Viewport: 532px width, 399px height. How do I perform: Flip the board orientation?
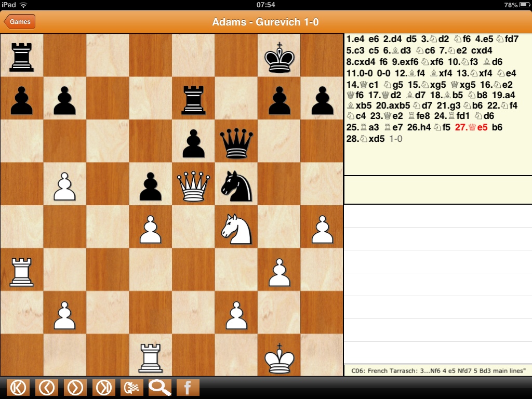pyautogui.click(x=131, y=388)
